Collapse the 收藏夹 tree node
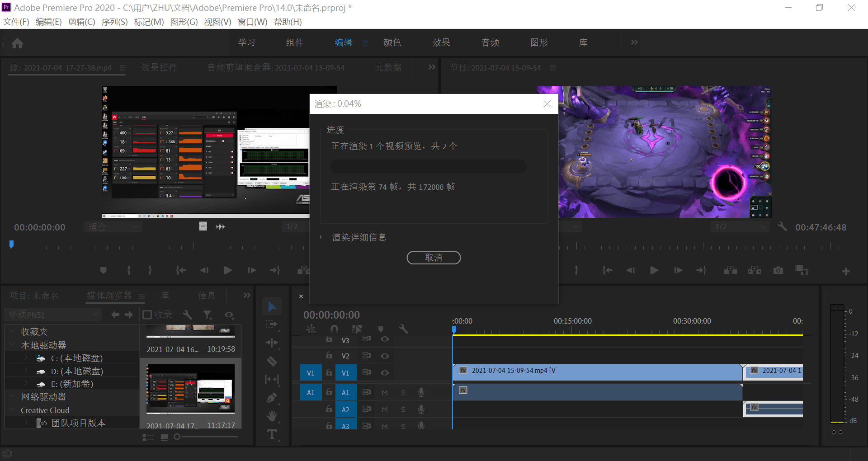The height and width of the screenshot is (461, 868). (x=12, y=331)
